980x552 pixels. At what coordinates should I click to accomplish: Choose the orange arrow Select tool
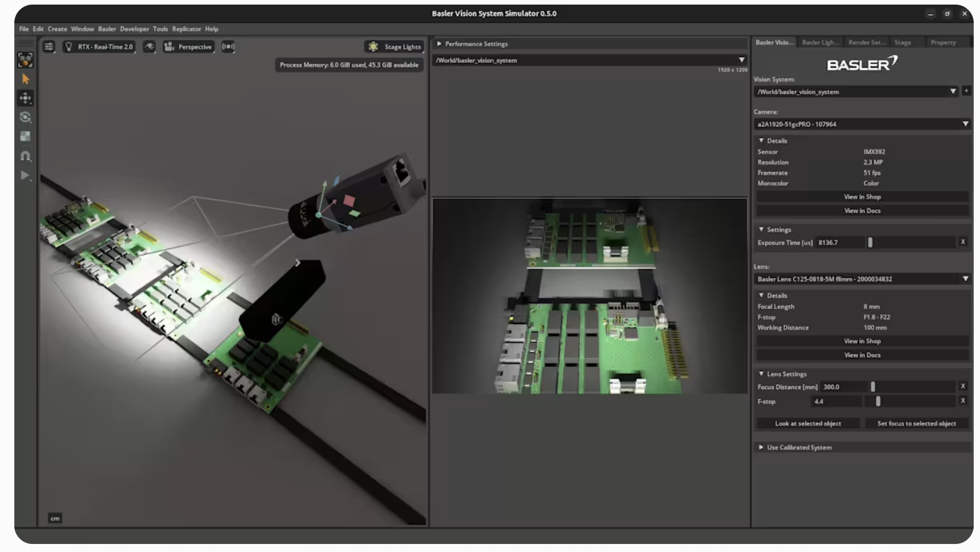[25, 79]
